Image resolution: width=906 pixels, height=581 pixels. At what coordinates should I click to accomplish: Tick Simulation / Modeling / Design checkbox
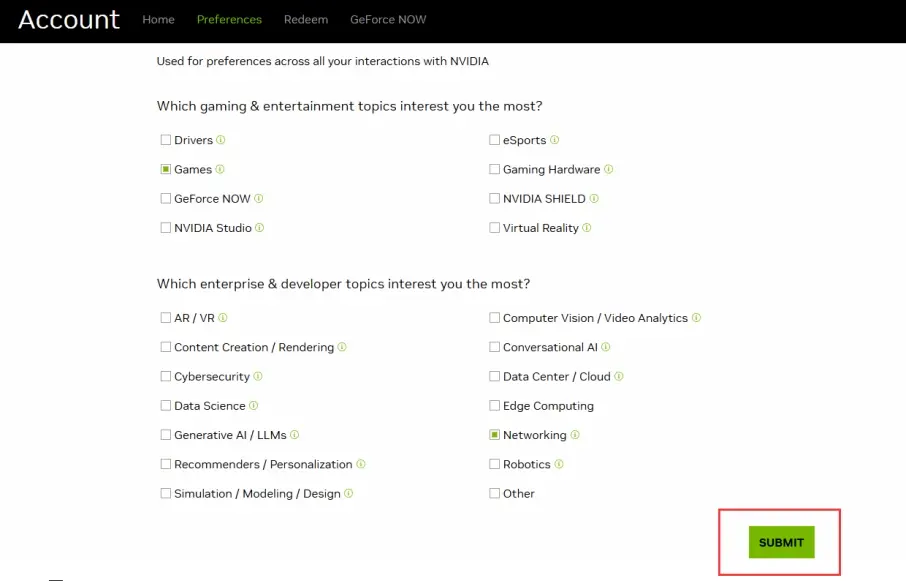pos(166,493)
